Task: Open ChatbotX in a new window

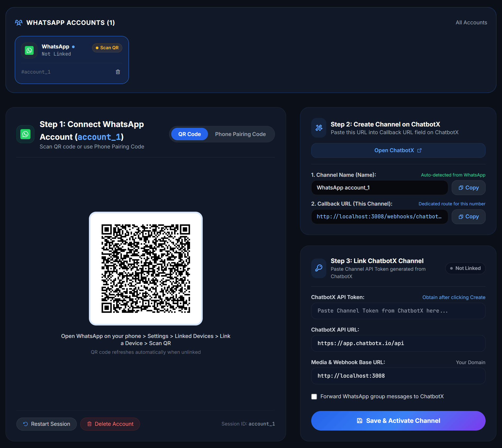Action: (398, 150)
